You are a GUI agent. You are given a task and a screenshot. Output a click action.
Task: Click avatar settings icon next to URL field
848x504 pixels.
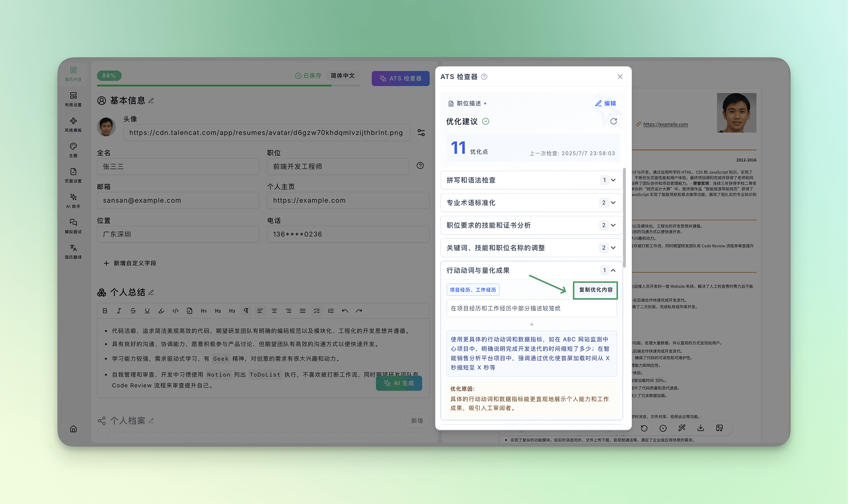coord(421,133)
